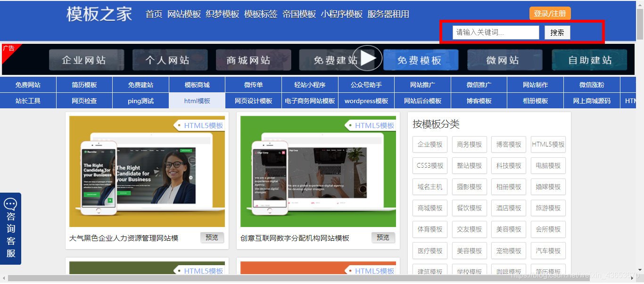The width and height of the screenshot is (644, 284).
Task: Open the ping测试 link
Action: point(140,101)
